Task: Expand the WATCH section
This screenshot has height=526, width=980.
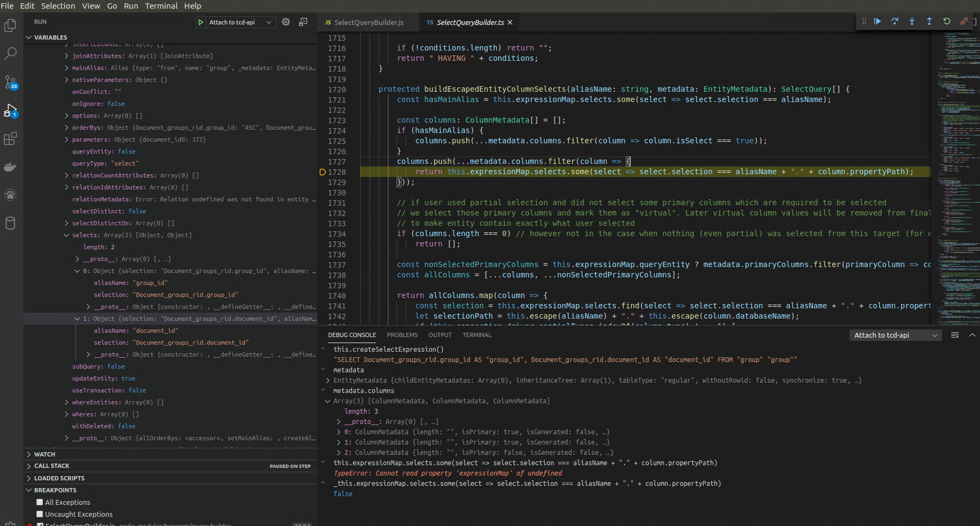Action: [45, 454]
